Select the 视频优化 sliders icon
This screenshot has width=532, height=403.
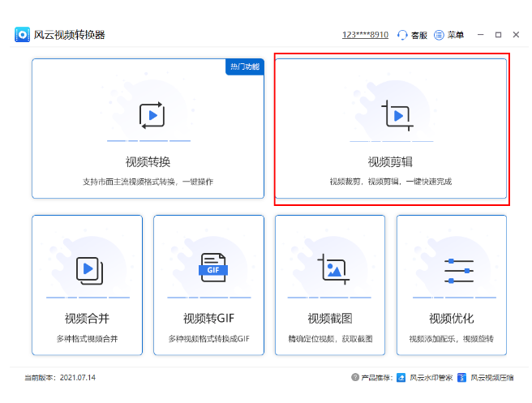(x=459, y=271)
